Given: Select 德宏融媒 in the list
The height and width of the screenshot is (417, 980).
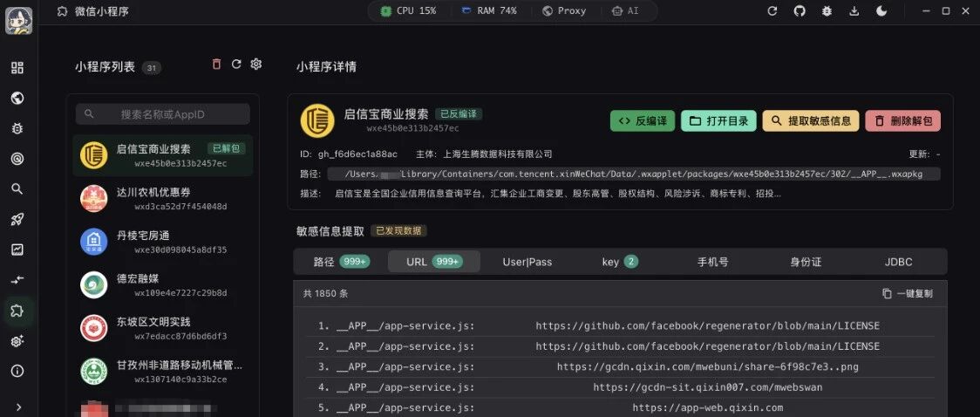Looking at the screenshot, I should pos(162,285).
